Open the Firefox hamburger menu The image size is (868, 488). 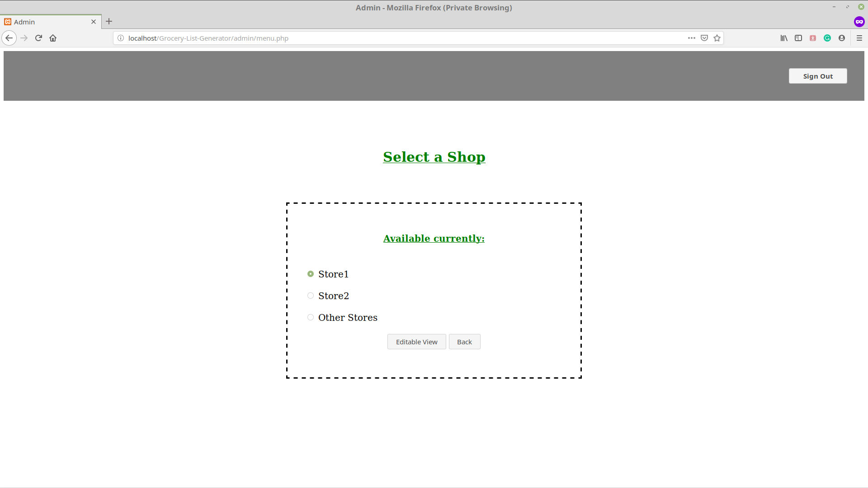point(859,38)
